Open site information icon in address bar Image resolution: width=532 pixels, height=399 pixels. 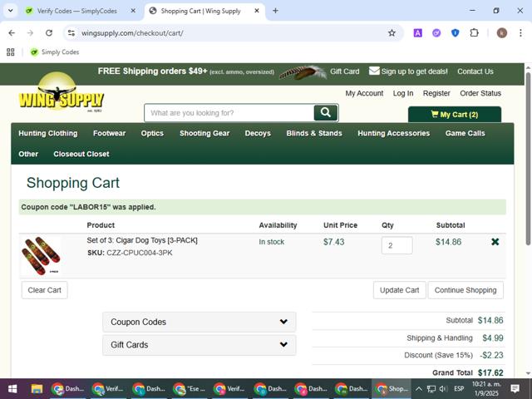71,33
